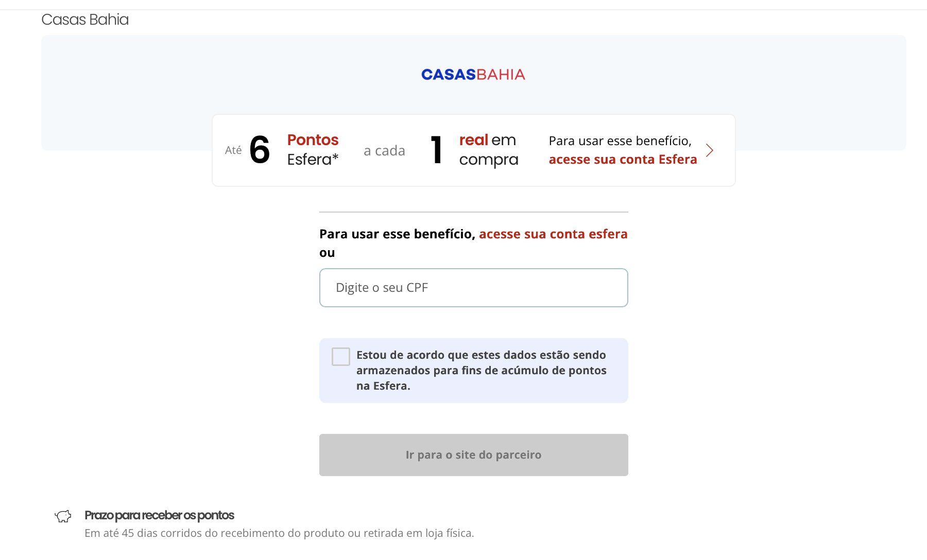This screenshot has height=560, width=927.
Task: Click the 'Casas Bahia' page title
Action: coord(85,20)
